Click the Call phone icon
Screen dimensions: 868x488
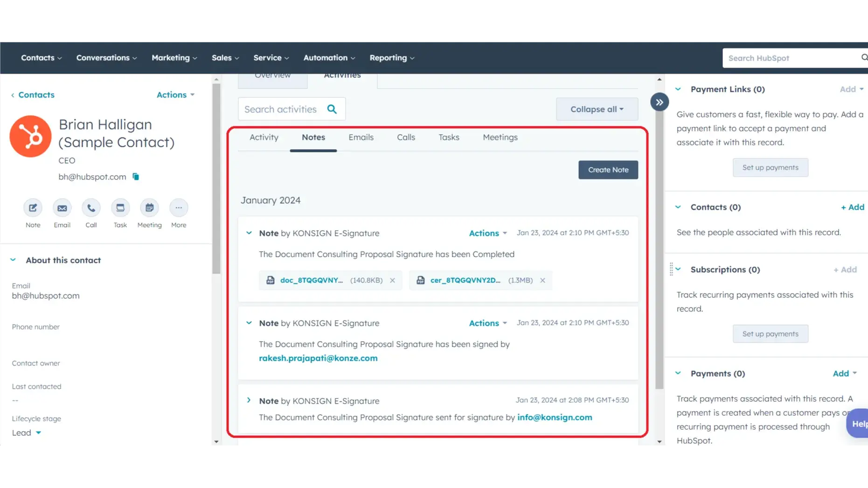[91, 208]
